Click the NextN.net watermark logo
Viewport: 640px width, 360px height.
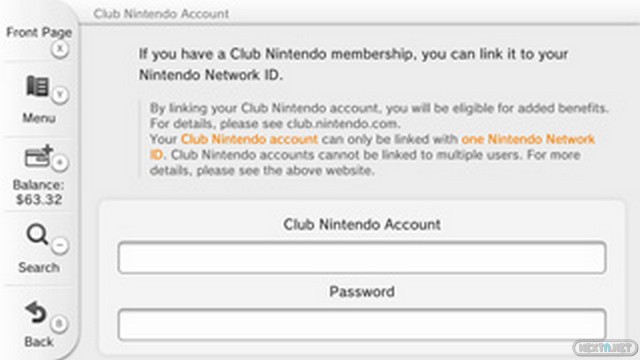point(605,348)
